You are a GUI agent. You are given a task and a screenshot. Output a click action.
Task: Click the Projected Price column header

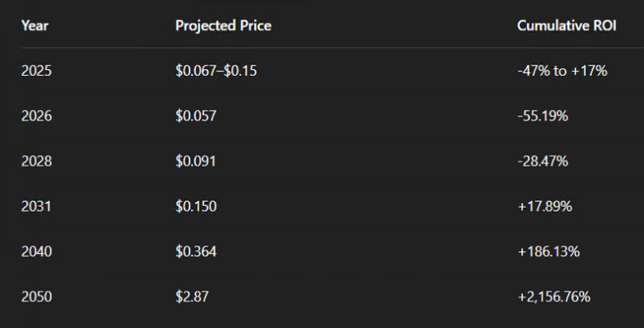point(223,26)
